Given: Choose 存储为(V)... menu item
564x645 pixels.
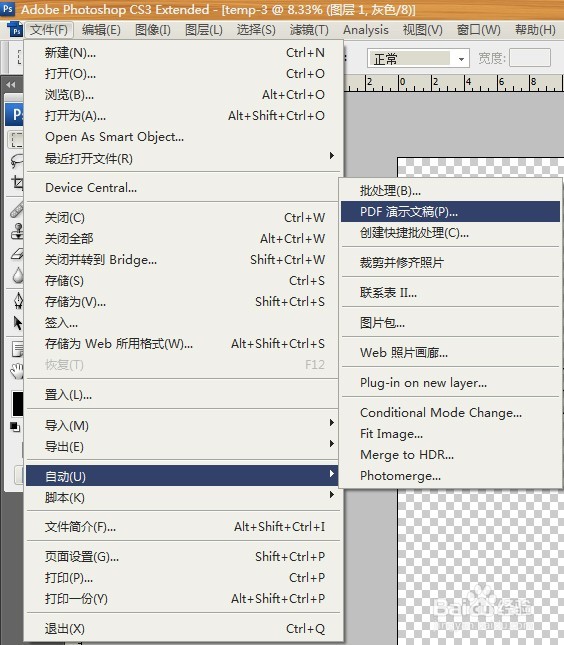Looking at the screenshot, I should click(x=183, y=302).
